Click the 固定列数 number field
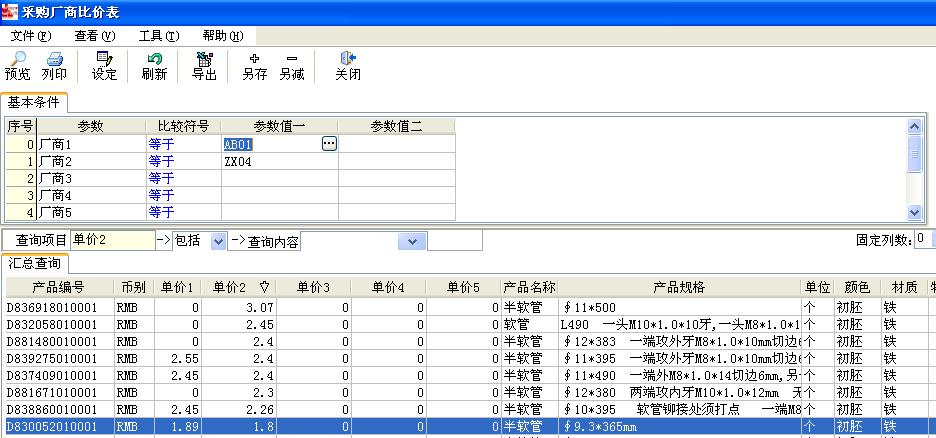The height and width of the screenshot is (438, 936). [924, 240]
